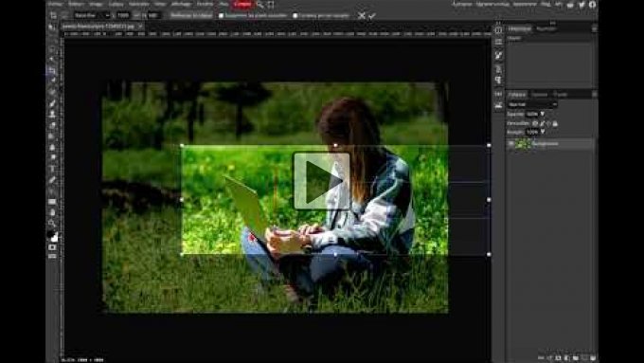Toggle lock position icon
Screen dimensions: 644x363
[548, 123]
